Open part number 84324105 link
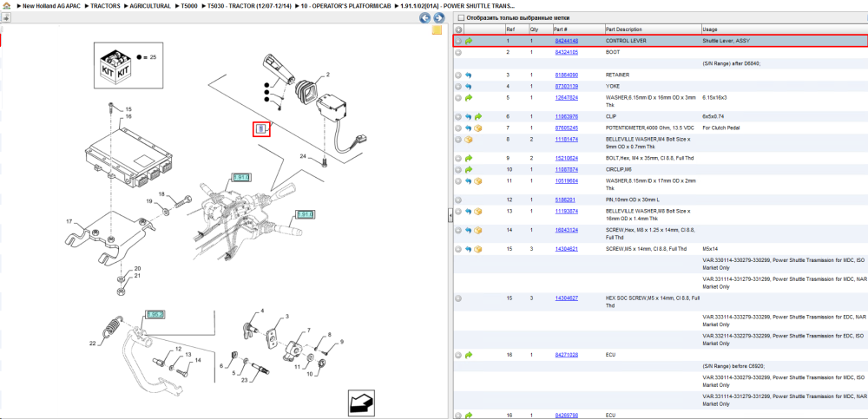The image size is (868, 419). (566, 52)
